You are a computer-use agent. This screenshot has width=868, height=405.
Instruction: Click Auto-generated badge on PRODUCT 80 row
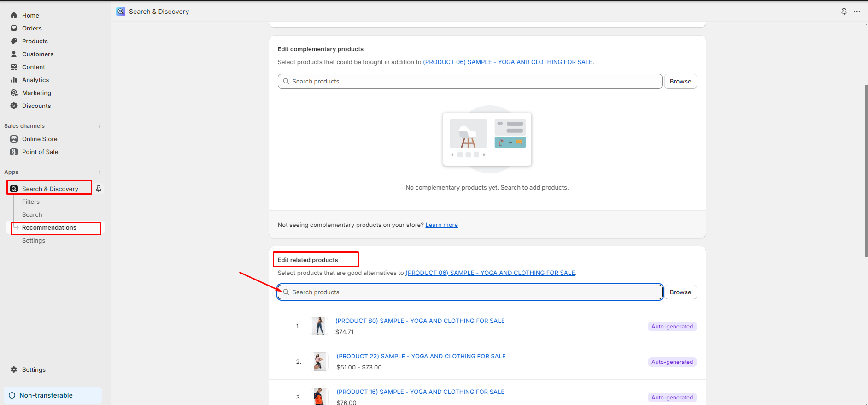click(x=672, y=327)
